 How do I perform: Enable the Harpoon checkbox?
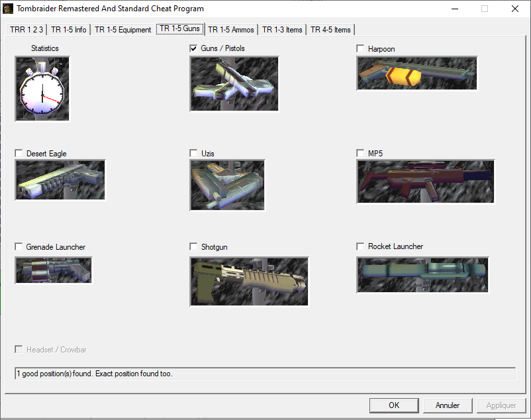tap(360, 48)
